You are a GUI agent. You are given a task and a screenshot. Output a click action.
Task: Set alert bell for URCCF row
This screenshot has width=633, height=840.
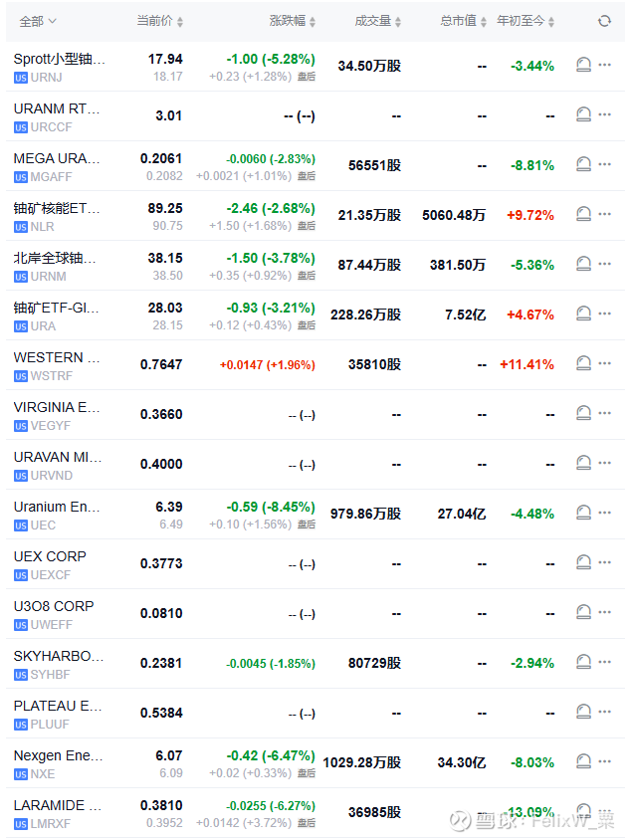(583, 114)
